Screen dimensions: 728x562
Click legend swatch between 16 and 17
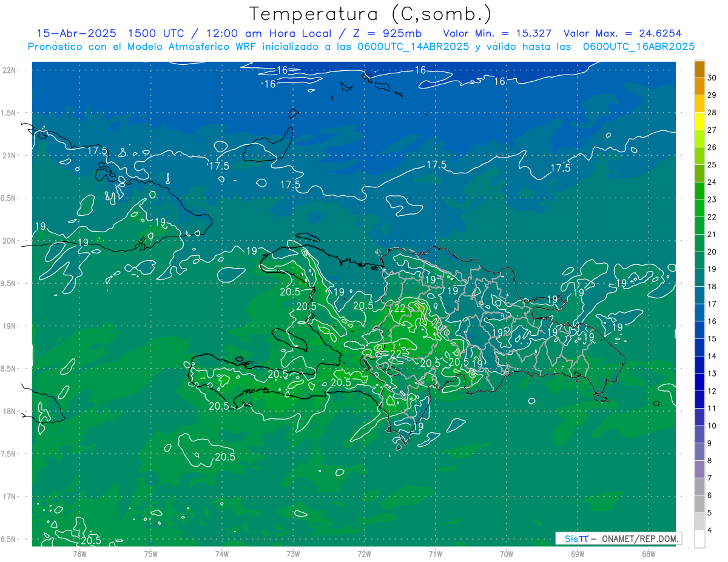699,313
